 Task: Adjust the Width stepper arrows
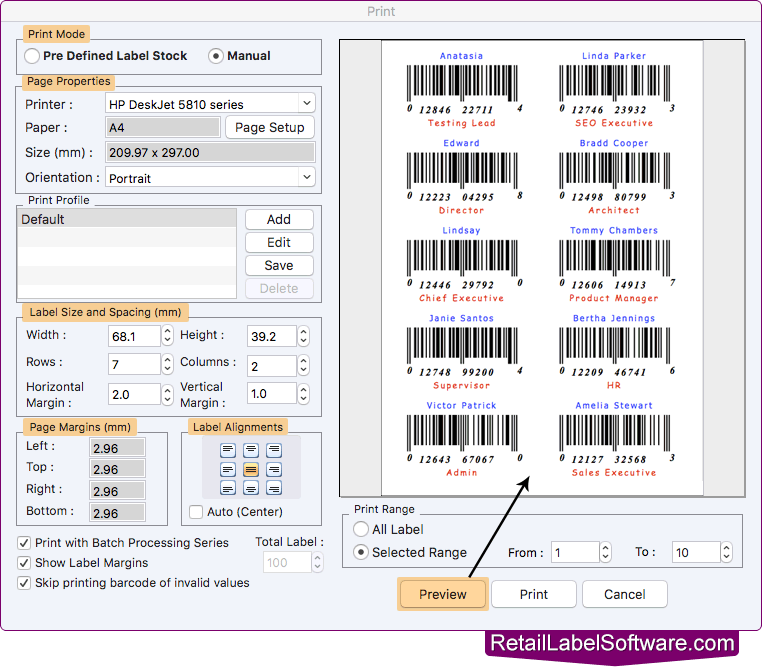pos(167,336)
